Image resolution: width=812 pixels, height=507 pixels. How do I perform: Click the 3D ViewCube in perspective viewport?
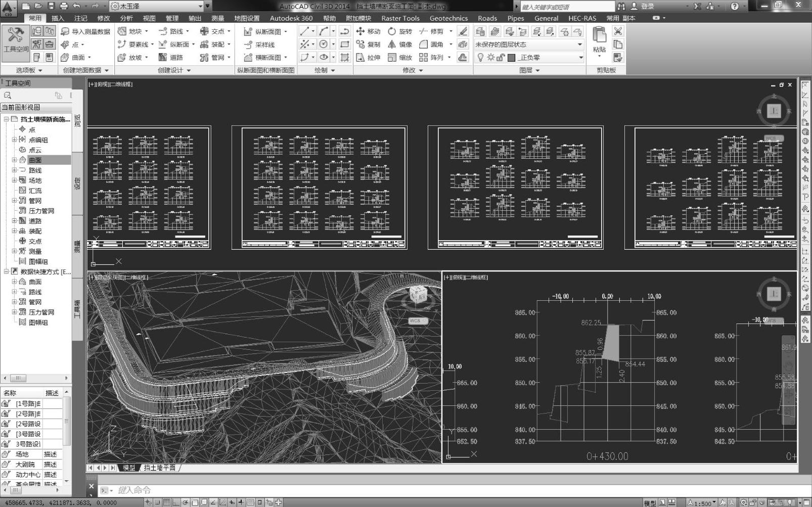[418, 294]
